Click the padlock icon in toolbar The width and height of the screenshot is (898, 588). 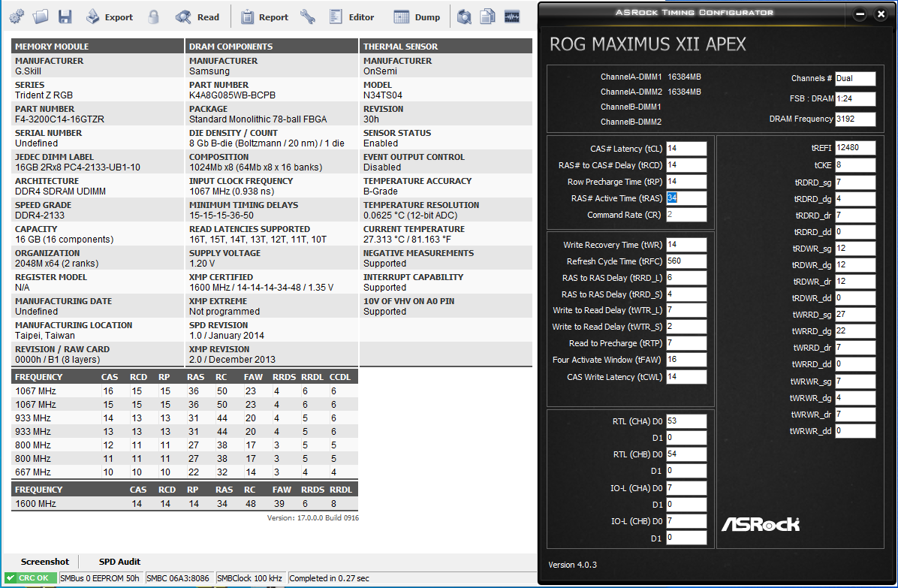[x=153, y=17]
